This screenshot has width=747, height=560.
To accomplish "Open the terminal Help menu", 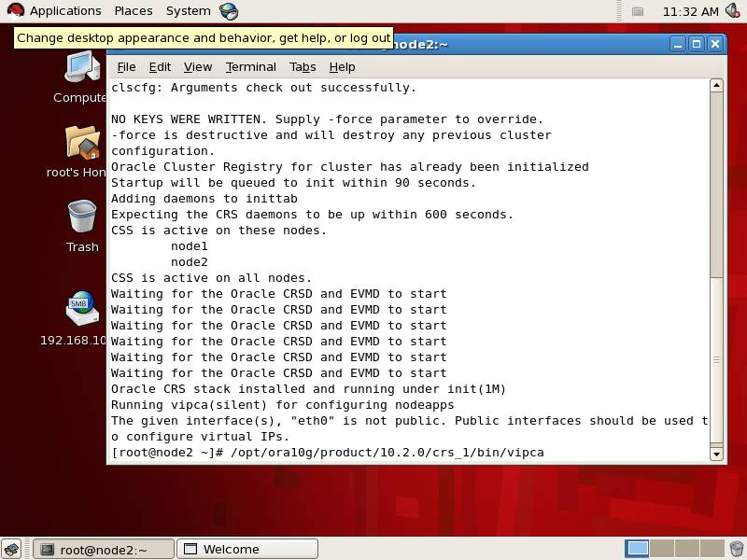I will click(342, 67).
